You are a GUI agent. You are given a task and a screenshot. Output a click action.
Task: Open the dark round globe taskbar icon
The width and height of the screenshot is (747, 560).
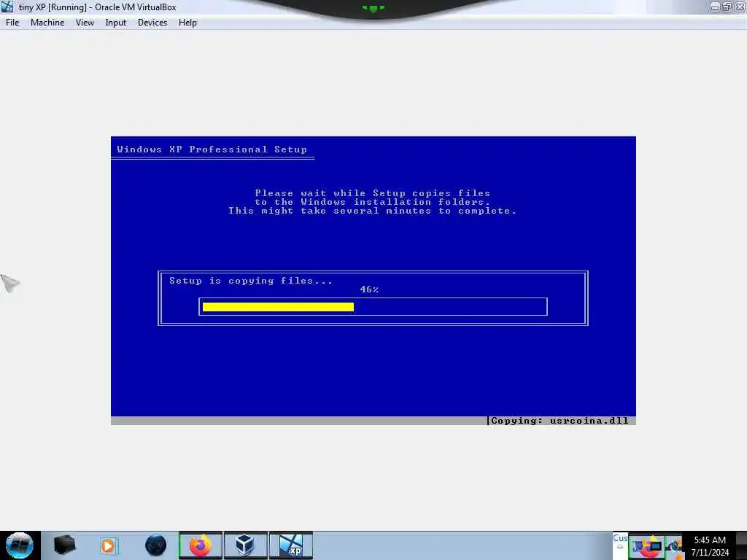pyautogui.click(x=156, y=545)
